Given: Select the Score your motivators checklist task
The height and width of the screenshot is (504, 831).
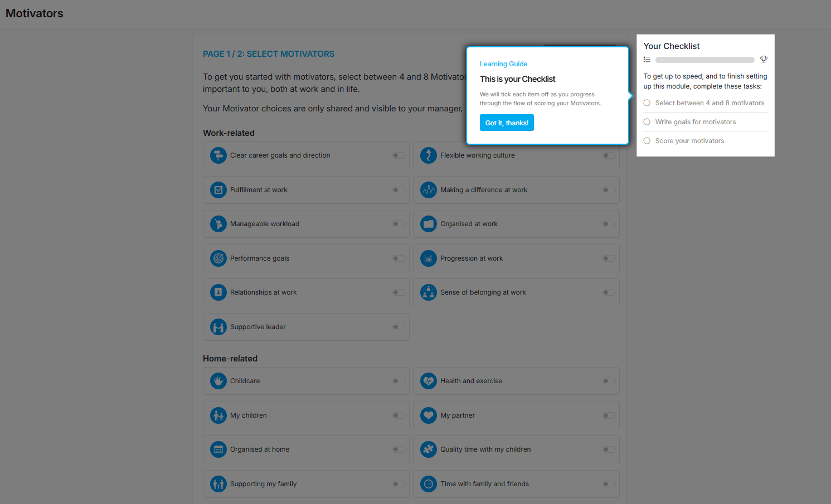Looking at the screenshot, I should [706, 141].
